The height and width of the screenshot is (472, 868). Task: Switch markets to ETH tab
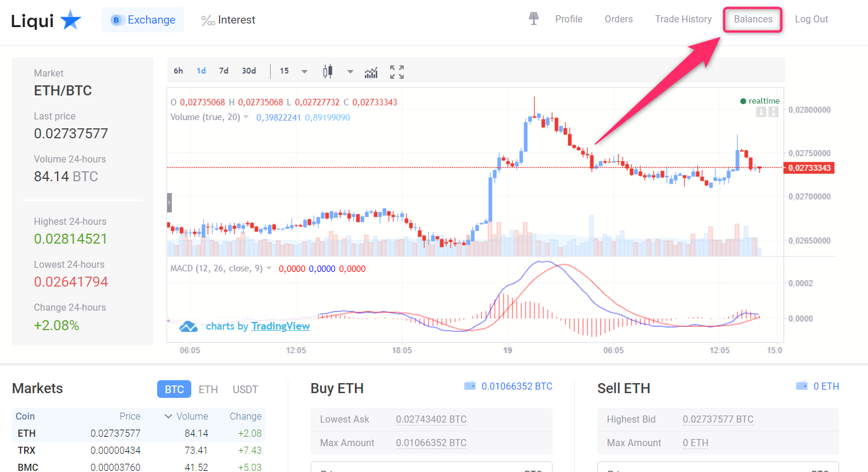208,389
